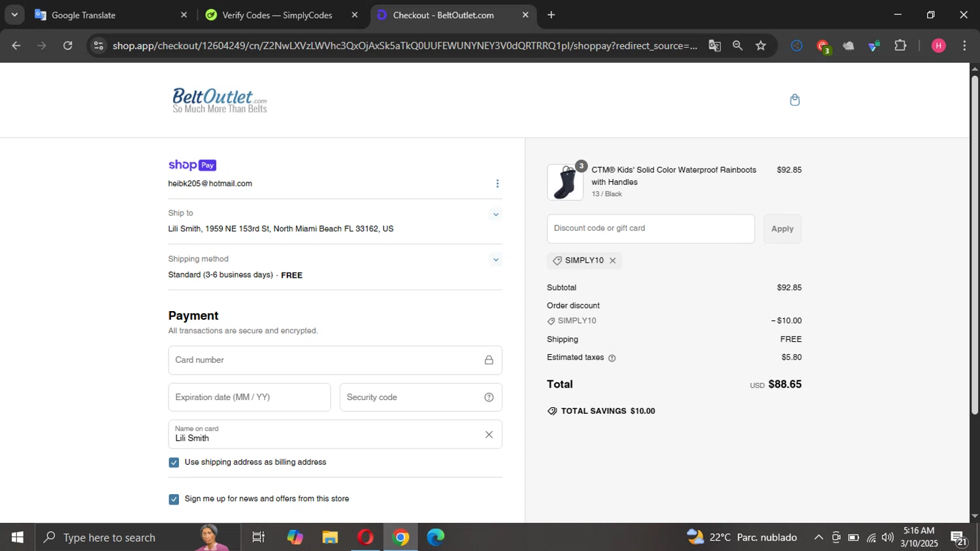The height and width of the screenshot is (551, 980).
Task: Click the SIMPLY10 discount tag
Action: point(584,261)
